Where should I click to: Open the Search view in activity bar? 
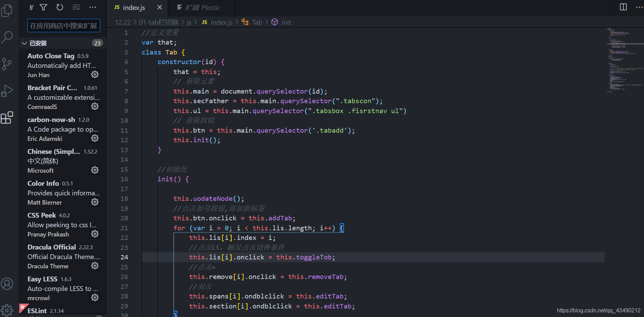pyautogui.click(x=7, y=37)
